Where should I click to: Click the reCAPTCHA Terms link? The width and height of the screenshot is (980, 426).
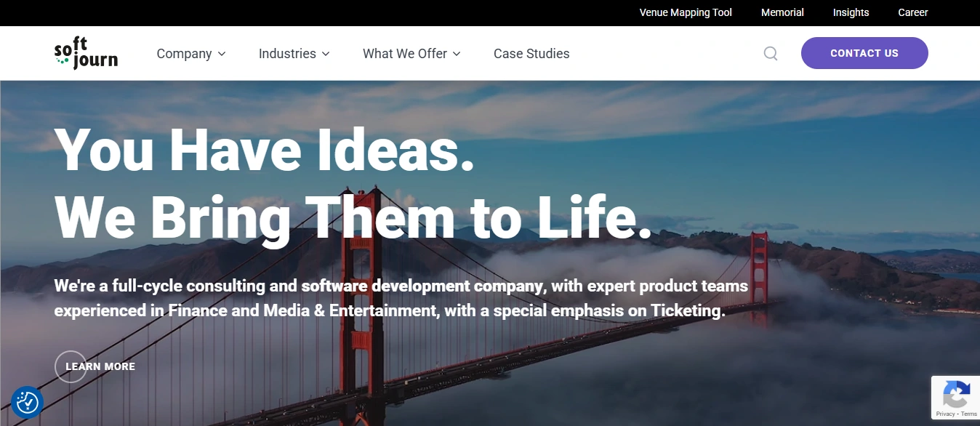[969, 414]
